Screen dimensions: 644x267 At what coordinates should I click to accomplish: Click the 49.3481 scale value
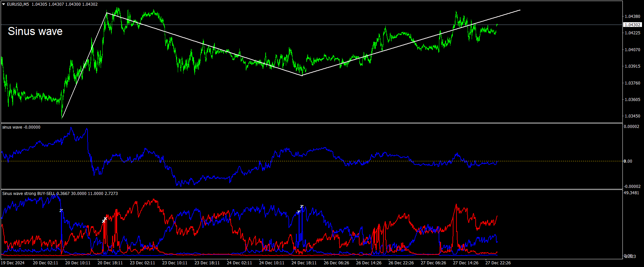[x=632, y=193]
